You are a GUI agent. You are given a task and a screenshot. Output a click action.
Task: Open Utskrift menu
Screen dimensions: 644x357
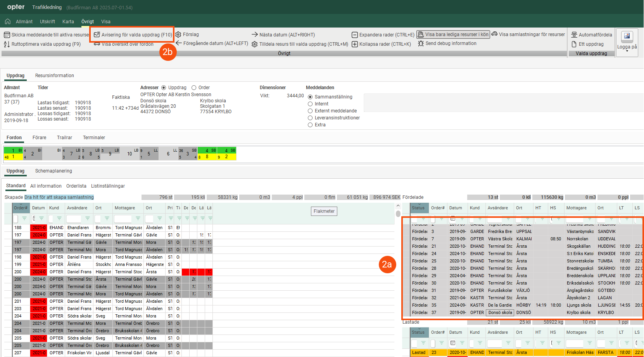tap(47, 22)
